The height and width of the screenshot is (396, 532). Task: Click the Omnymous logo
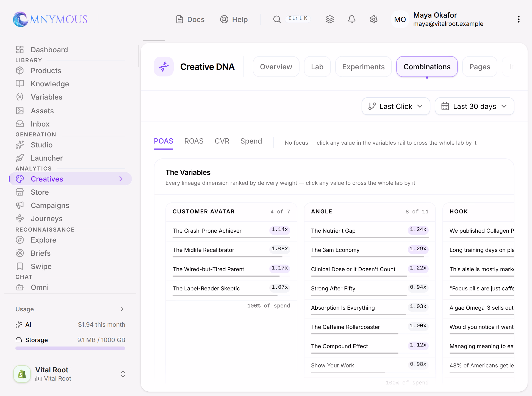50,19
